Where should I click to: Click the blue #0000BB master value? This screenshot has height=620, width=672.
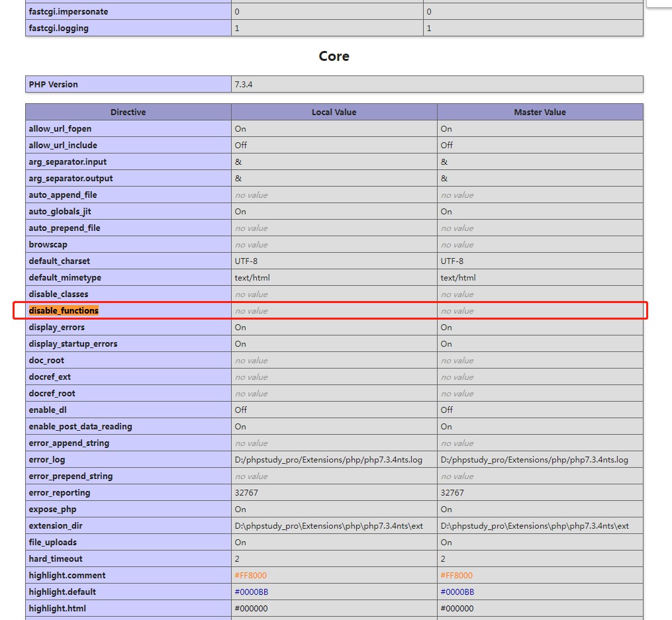457,592
